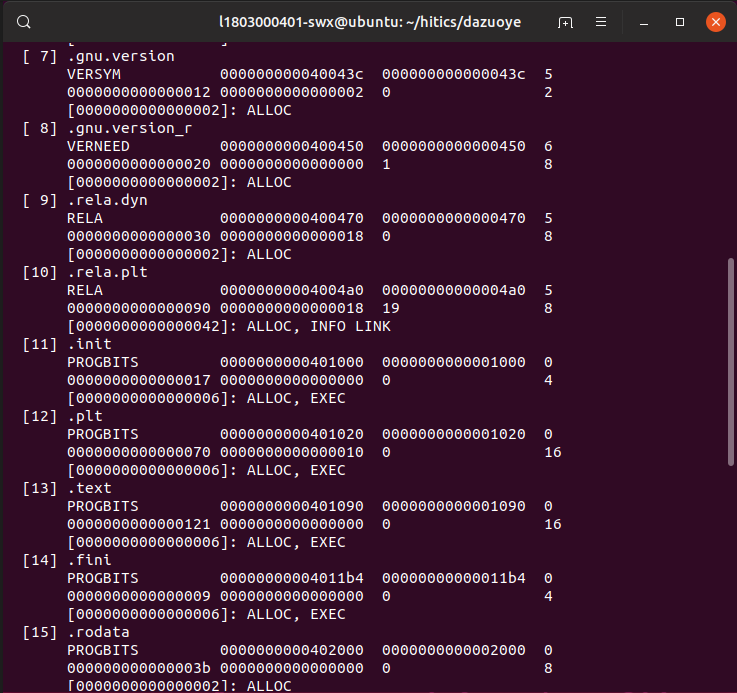Screen dimensions: 737x693
Task: Click RELA type under .rela.dyn
Action: (85, 218)
